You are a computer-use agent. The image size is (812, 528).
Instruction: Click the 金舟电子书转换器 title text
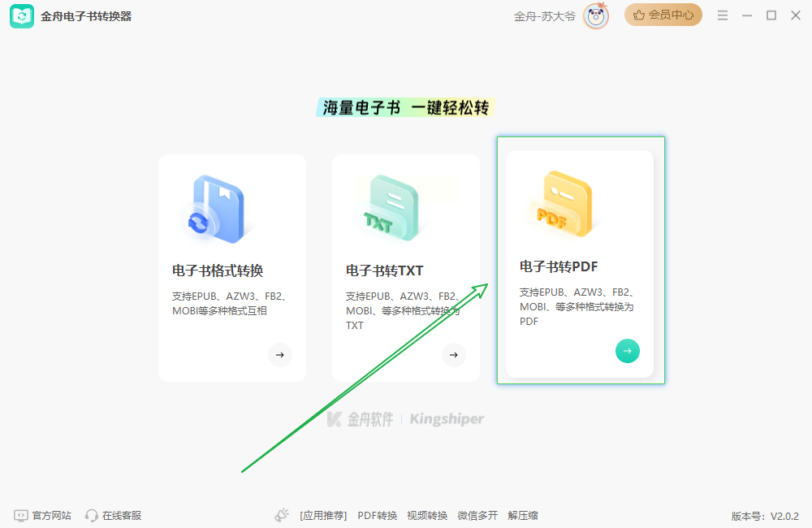(86, 16)
